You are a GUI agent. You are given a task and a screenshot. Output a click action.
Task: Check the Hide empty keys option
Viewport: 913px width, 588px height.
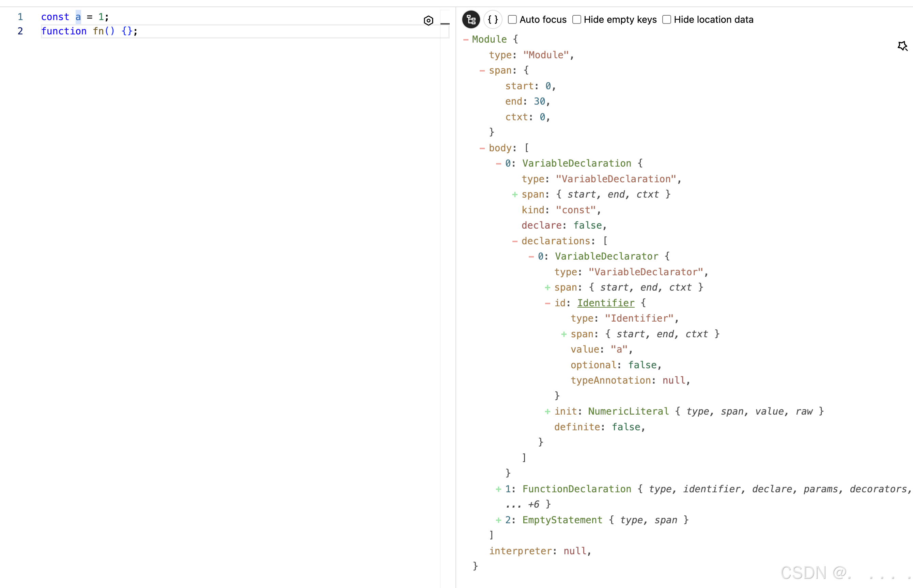(x=577, y=19)
